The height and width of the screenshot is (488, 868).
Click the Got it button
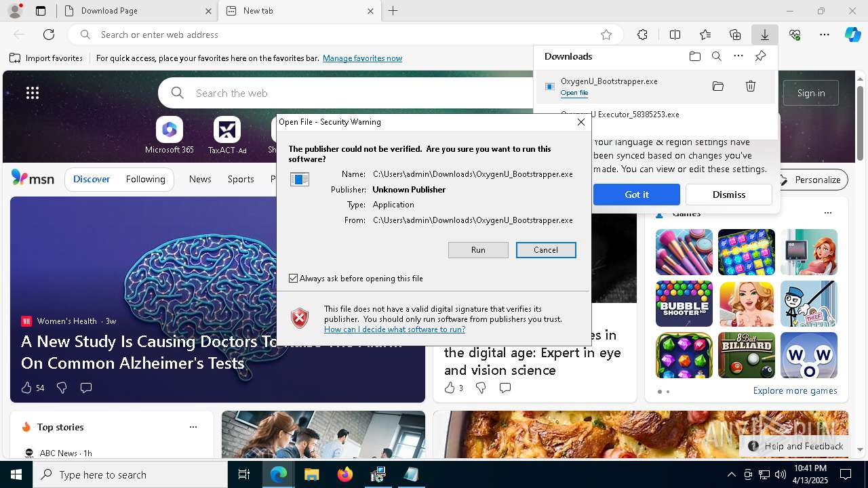pyautogui.click(x=637, y=195)
